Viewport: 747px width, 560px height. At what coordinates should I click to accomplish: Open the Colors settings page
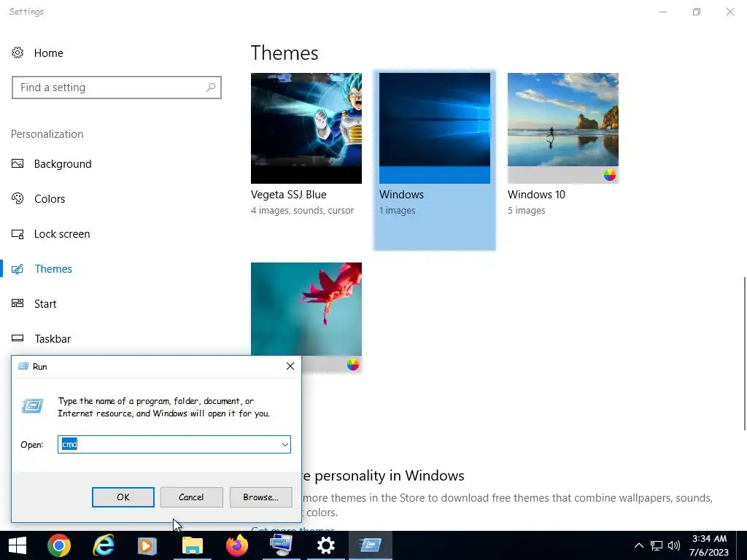click(x=50, y=198)
